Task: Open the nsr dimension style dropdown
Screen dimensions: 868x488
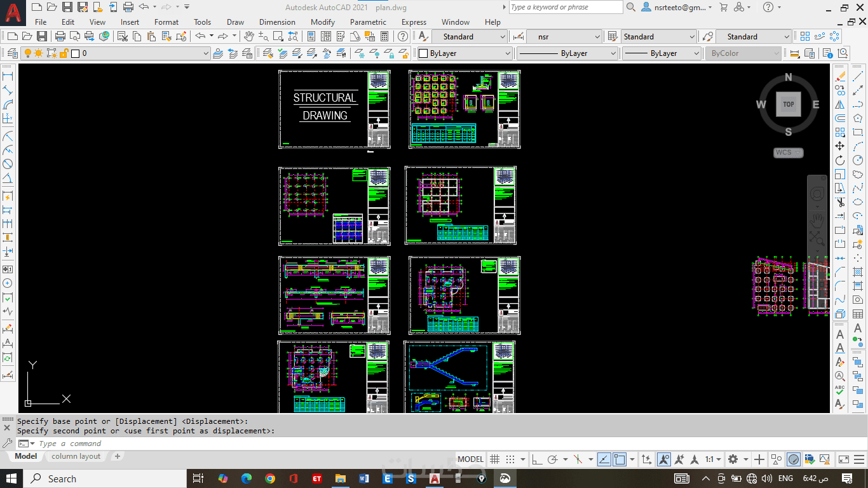Action: pos(564,36)
